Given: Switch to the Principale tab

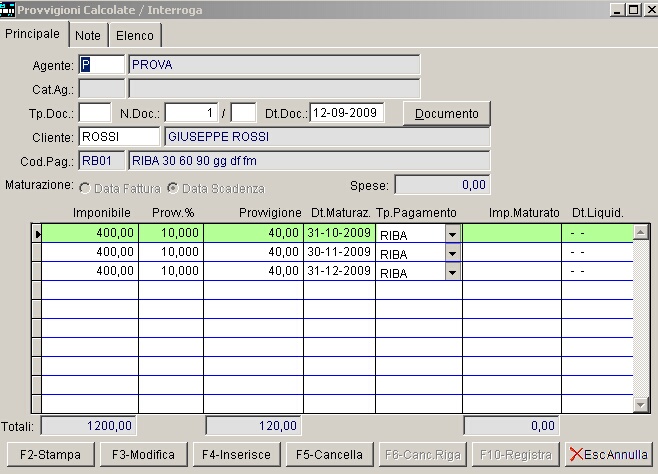Looking at the screenshot, I should 33,34.
